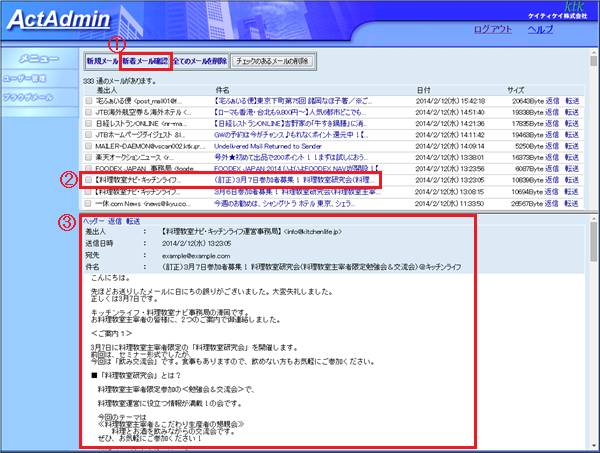This screenshot has width=600, height=453.
Task: Click the mail list scrollbar up arrow
Action: (x=593, y=52)
